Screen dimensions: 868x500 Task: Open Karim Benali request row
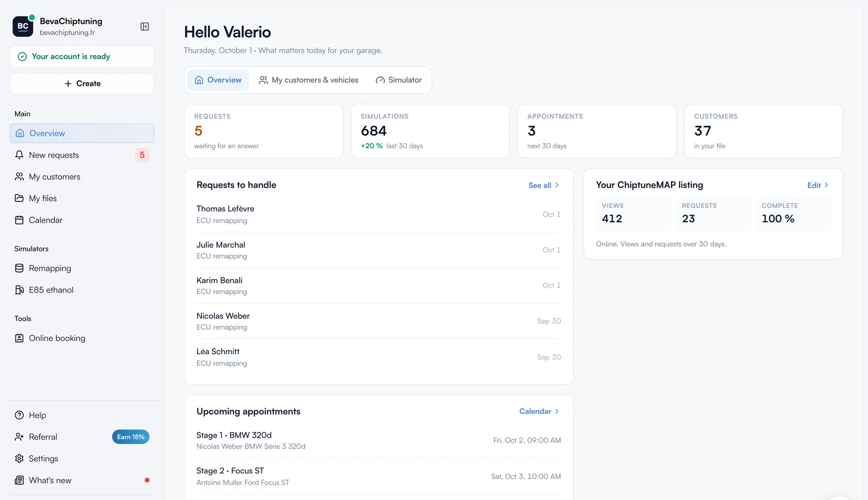pyautogui.click(x=378, y=286)
